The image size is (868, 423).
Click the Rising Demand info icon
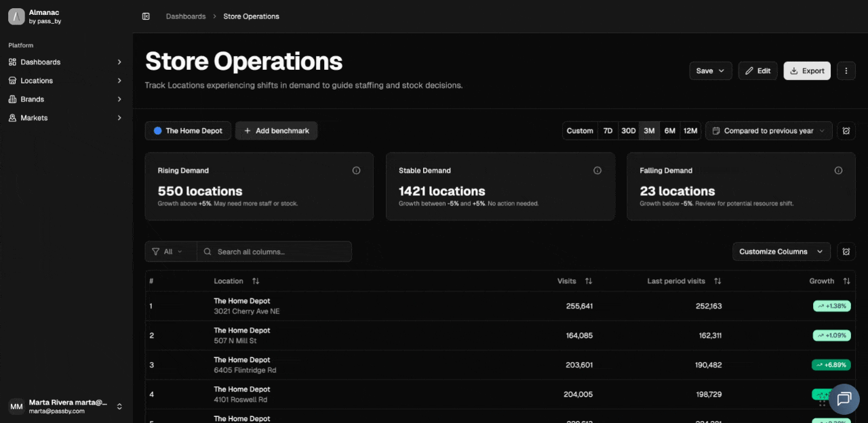(356, 171)
